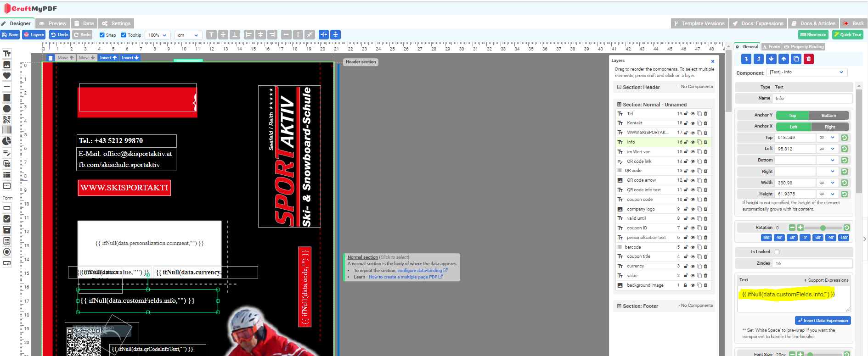Viewport: 868px width, 356px height.
Task: Click the Name input field
Action: (813, 98)
